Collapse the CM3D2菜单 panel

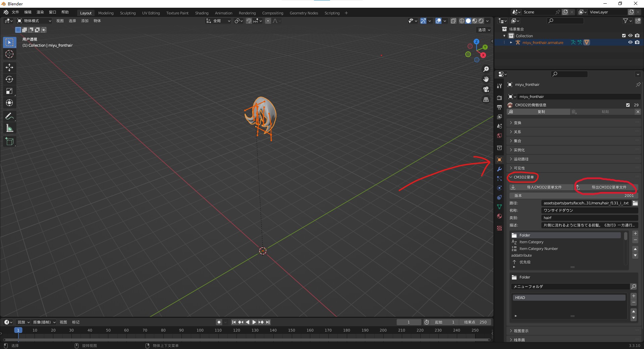(x=574, y=177)
